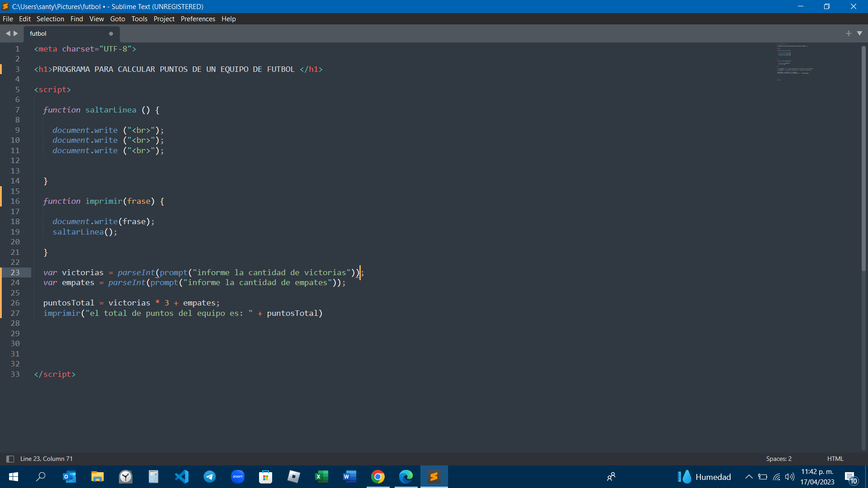Open the Wi-Fi network tray icon
Screen dimensions: 868x488
pyautogui.click(x=777, y=477)
